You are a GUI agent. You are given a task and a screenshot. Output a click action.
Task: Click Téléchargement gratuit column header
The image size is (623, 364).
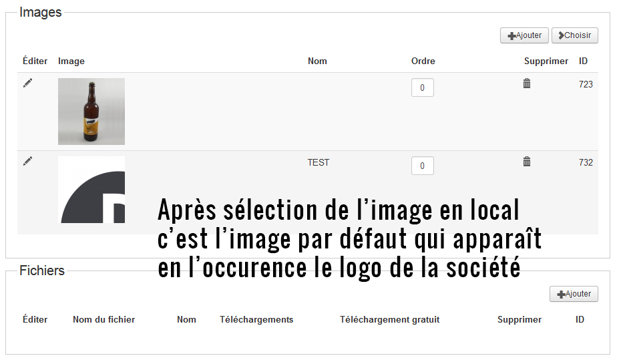[x=389, y=319]
